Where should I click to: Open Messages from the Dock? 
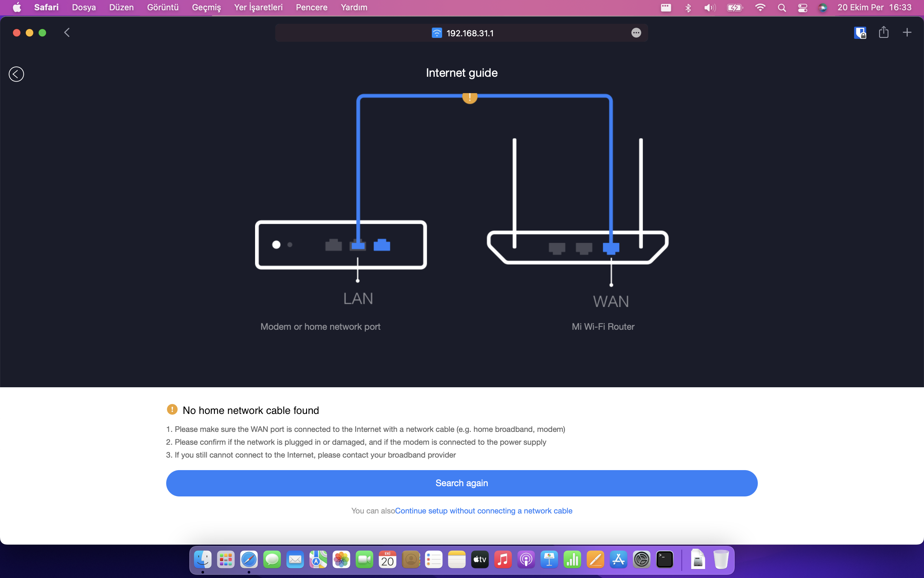pyautogui.click(x=272, y=560)
